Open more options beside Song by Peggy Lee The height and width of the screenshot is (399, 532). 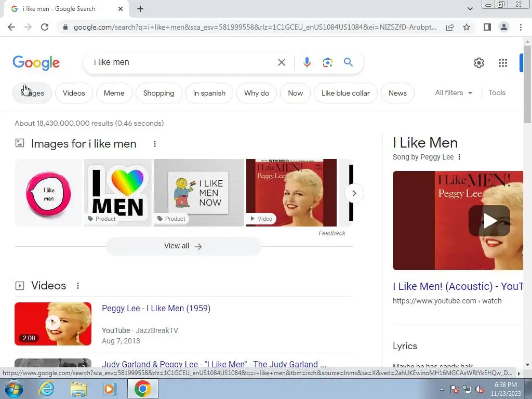(459, 157)
